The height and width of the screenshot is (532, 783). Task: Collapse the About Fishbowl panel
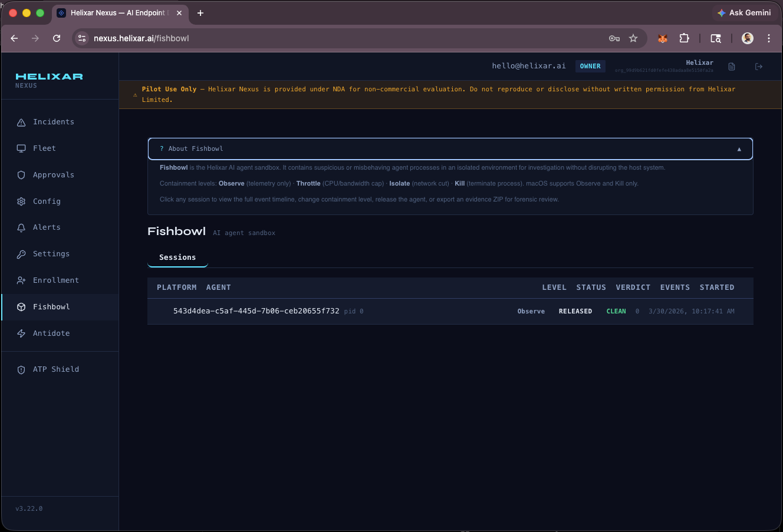click(739, 149)
